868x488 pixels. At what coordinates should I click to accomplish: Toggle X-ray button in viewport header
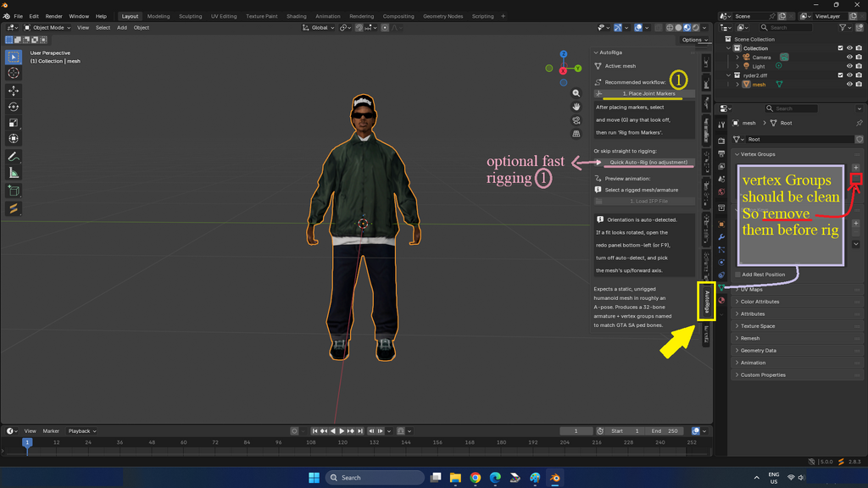coord(658,28)
